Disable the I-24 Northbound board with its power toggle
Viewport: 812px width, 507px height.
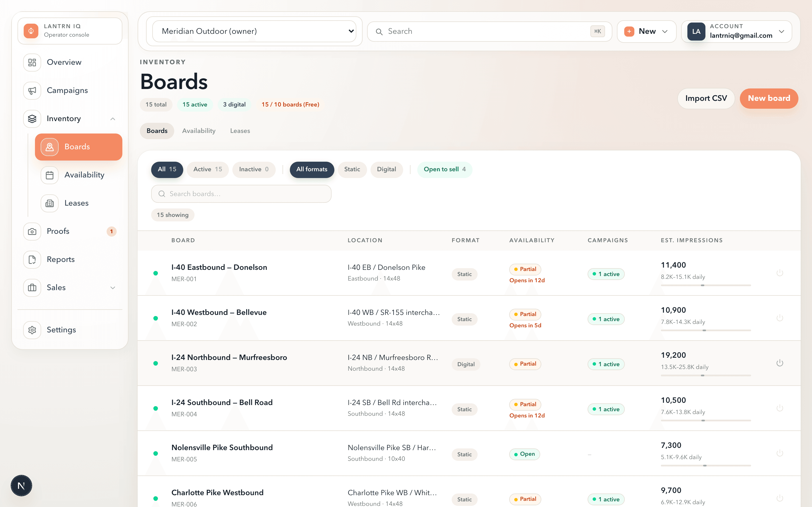780,363
